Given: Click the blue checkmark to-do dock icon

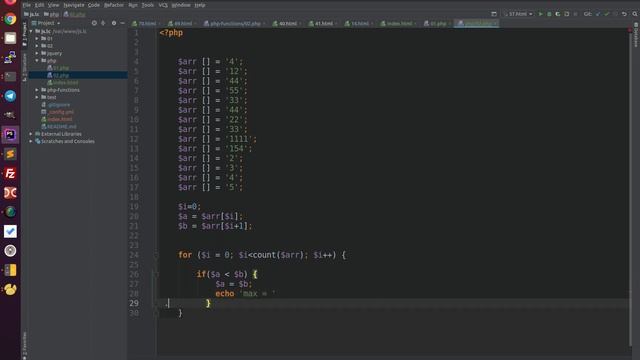Looking at the screenshot, I should click(10, 231).
